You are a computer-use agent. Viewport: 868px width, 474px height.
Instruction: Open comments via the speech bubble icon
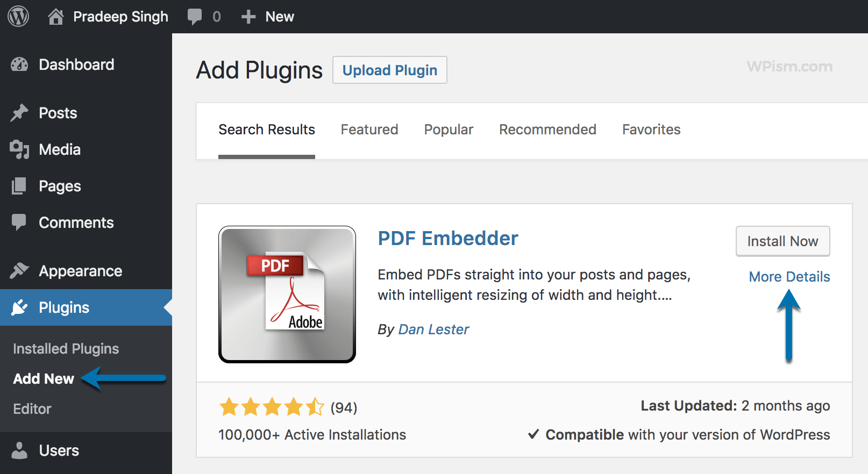coord(194,16)
